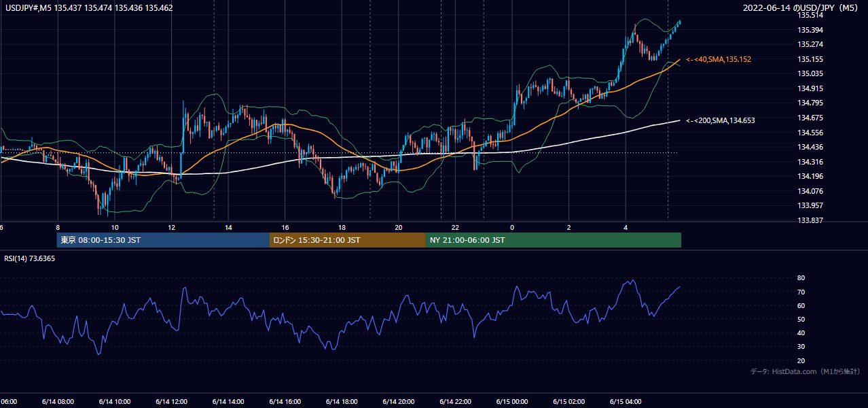Click the 6/15 00:00 time axis label
This screenshot has height=408, width=868.
click(x=512, y=402)
